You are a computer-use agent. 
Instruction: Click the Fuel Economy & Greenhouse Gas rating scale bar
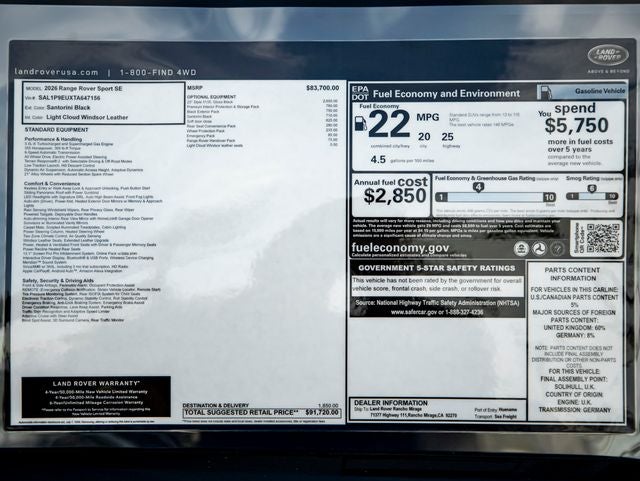click(x=496, y=198)
